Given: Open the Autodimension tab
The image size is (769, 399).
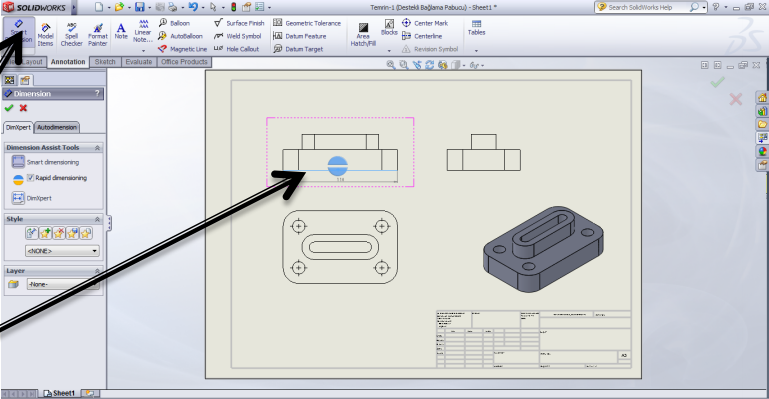Looking at the screenshot, I should [57, 127].
